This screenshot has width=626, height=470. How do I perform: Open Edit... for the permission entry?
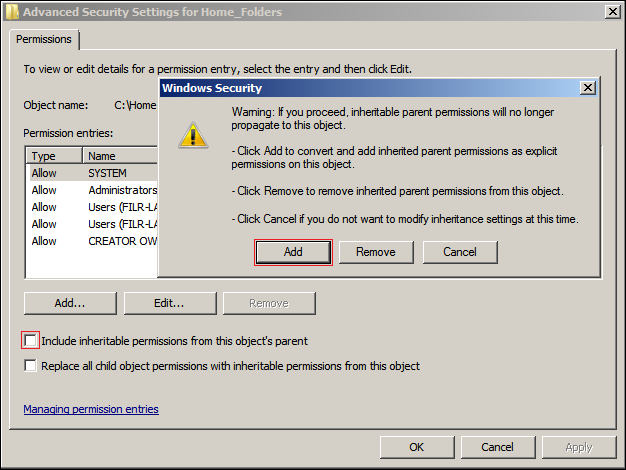point(169,303)
